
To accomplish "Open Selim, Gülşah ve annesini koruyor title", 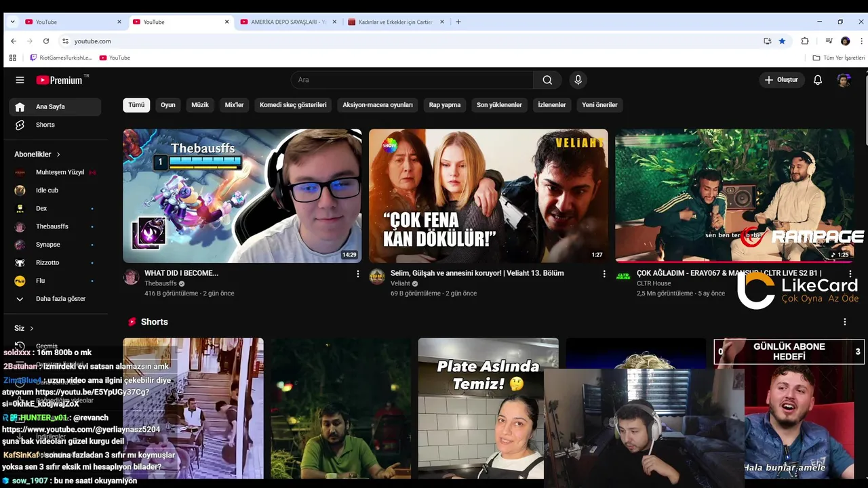I will point(477,273).
